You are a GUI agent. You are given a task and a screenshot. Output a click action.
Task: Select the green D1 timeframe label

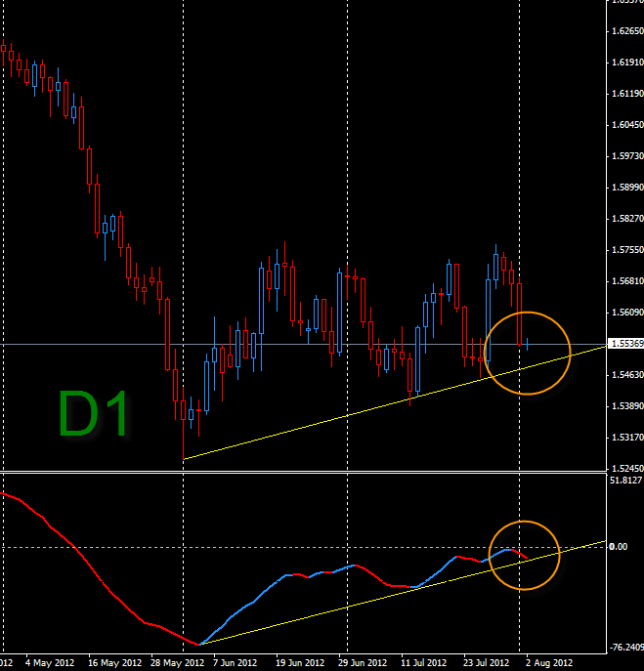pyautogui.click(x=94, y=413)
